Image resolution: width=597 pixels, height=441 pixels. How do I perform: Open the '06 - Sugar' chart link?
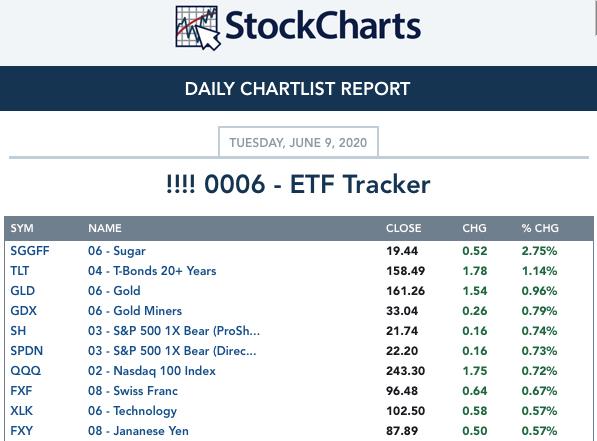click(x=117, y=251)
